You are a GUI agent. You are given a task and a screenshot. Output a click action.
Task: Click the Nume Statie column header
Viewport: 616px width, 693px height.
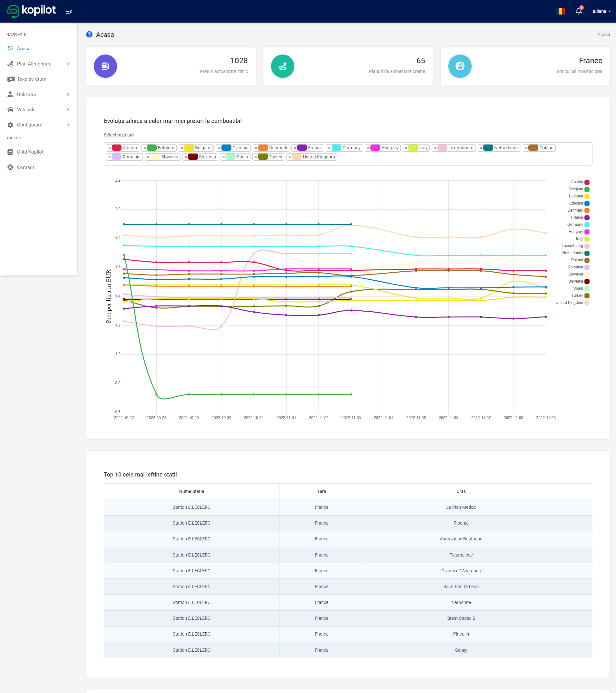(x=191, y=491)
